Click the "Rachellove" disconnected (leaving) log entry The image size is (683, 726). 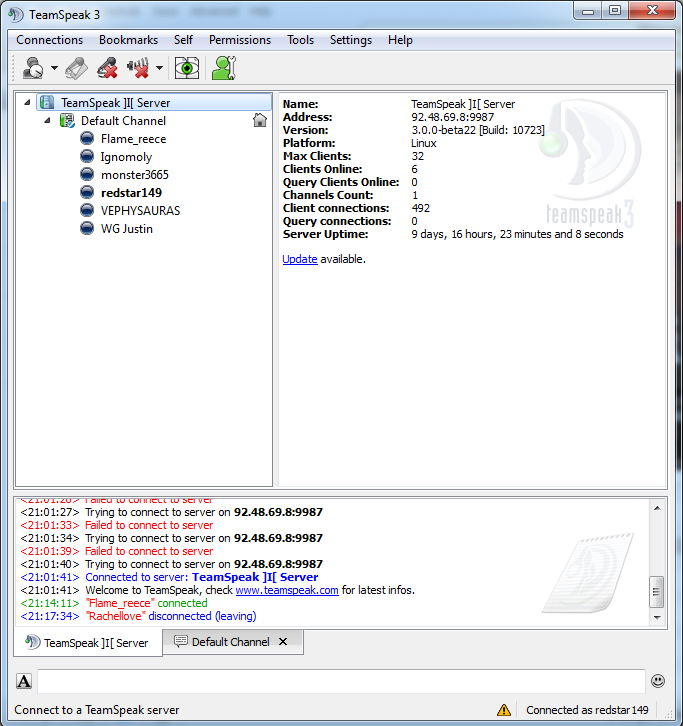click(138, 616)
